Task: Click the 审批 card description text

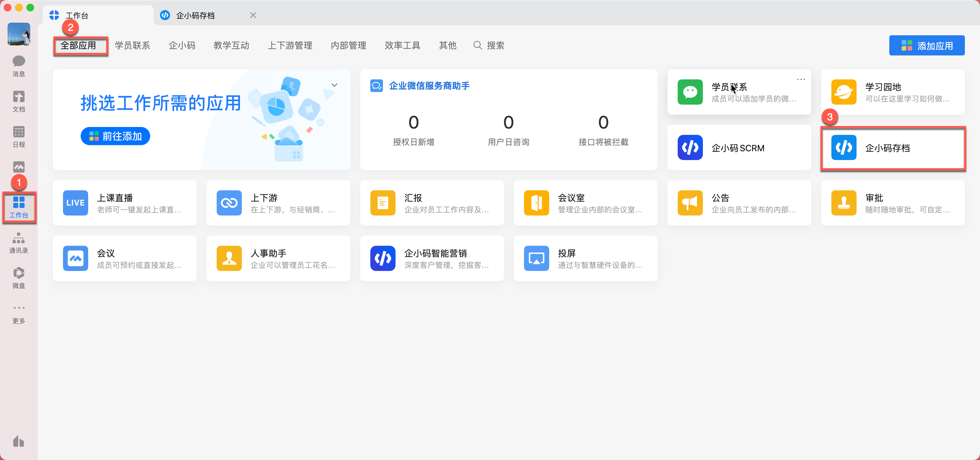Action: [x=908, y=210]
